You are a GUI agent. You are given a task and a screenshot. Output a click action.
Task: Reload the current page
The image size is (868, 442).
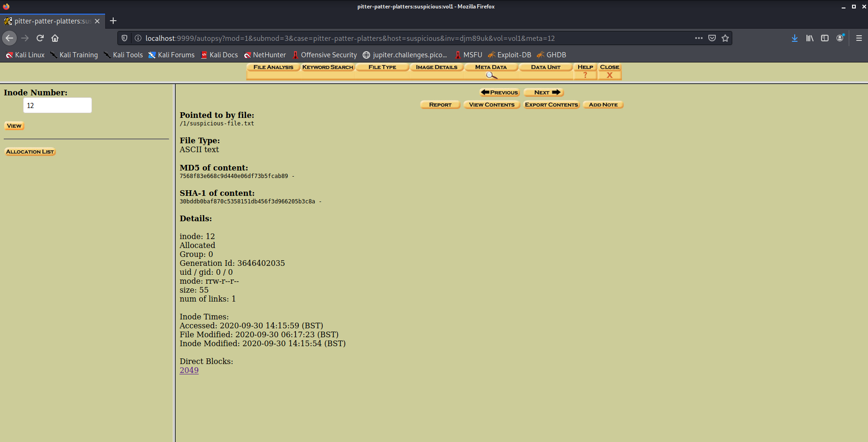click(40, 38)
